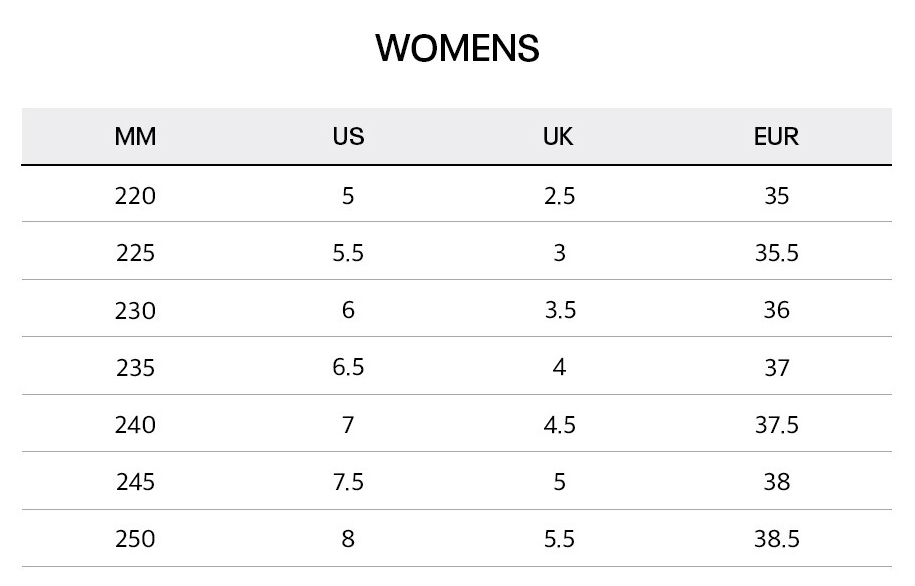Select US size 6.5
Viewport: 915px width, 586px height.
click(348, 367)
